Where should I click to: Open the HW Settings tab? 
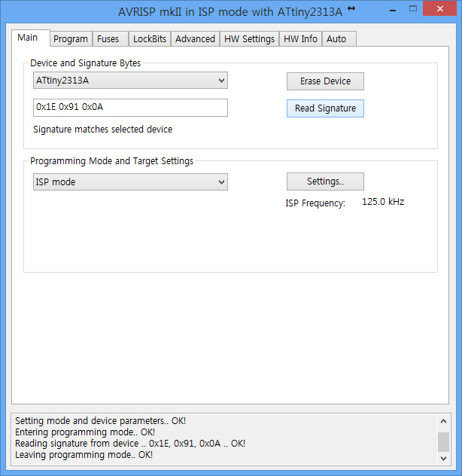coord(249,39)
